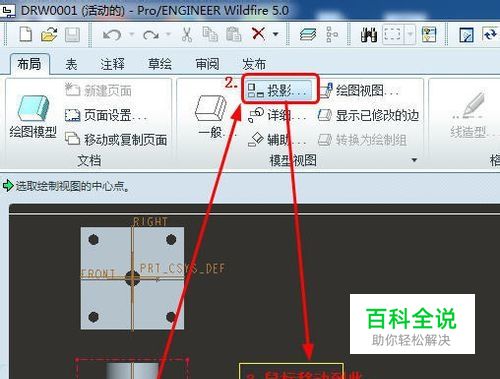Redo the last action
Viewport: 500px width, 379px height.
pos(151,35)
